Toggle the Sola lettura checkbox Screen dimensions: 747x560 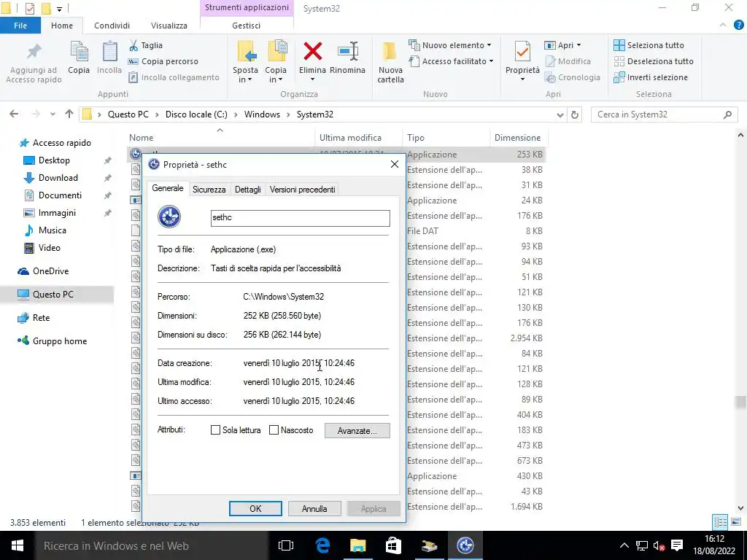[x=215, y=430]
